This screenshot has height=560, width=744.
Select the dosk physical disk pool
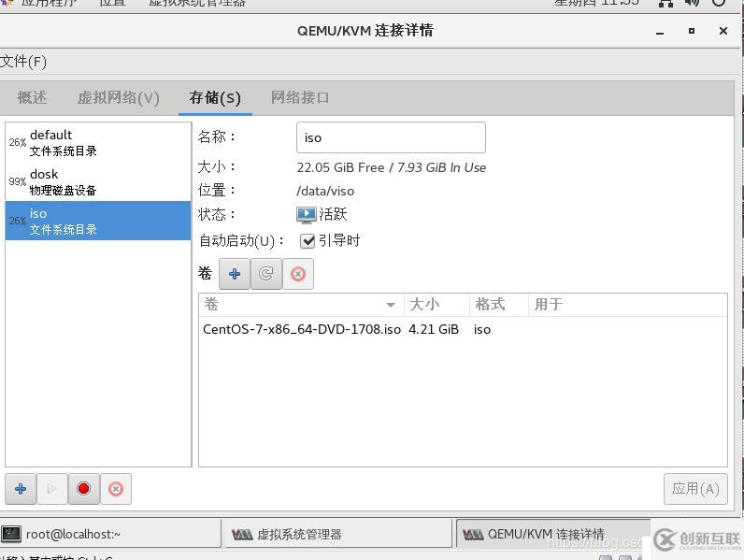click(x=98, y=181)
